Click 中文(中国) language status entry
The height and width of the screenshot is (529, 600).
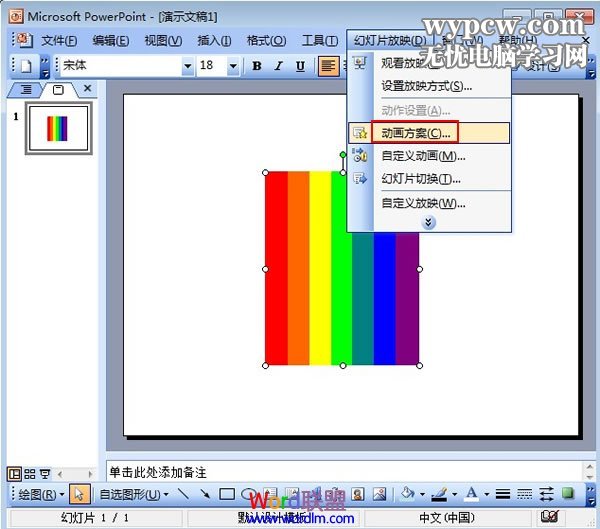click(x=447, y=518)
